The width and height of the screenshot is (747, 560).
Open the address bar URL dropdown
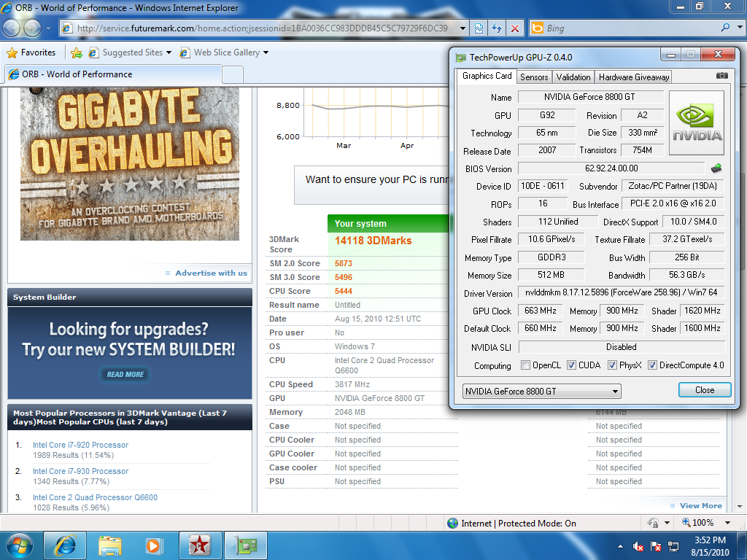click(x=462, y=28)
